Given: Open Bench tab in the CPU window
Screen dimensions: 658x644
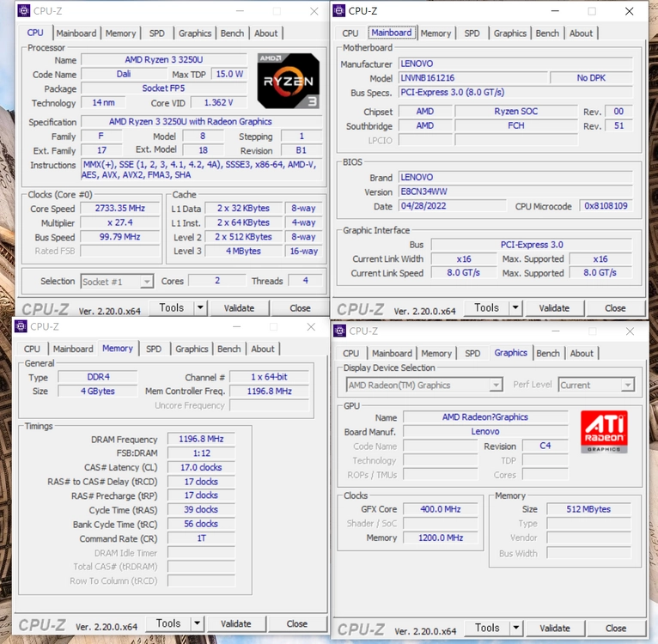Looking at the screenshot, I should [232, 33].
